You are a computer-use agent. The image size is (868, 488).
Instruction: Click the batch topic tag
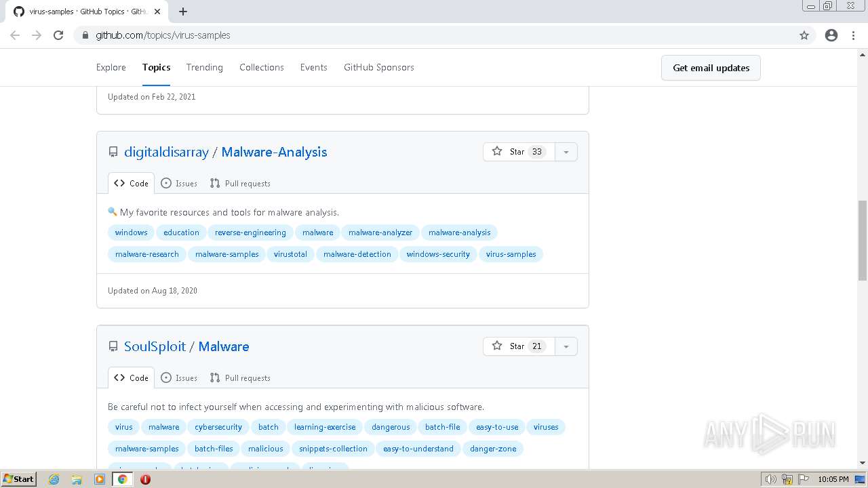click(269, 427)
